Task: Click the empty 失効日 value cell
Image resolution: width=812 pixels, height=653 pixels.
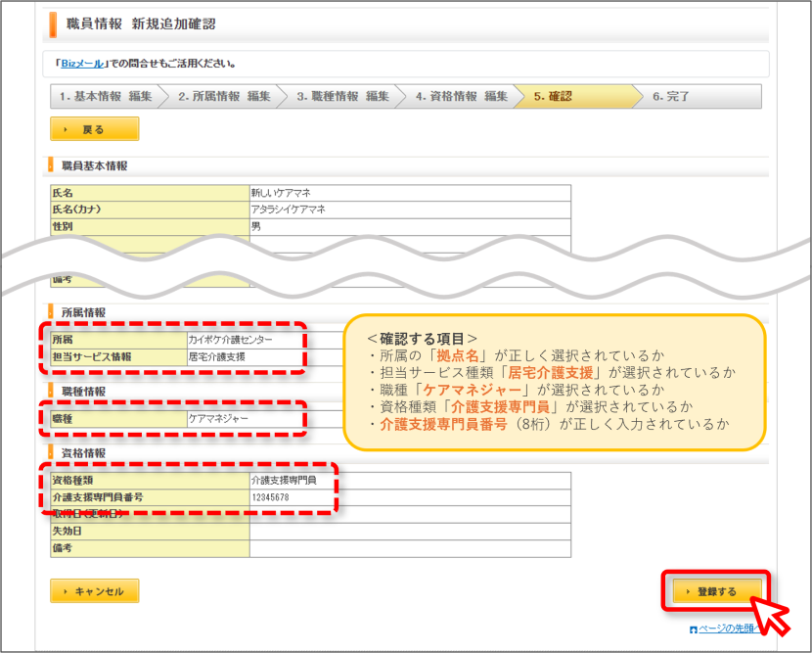Action: pos(410,532)
